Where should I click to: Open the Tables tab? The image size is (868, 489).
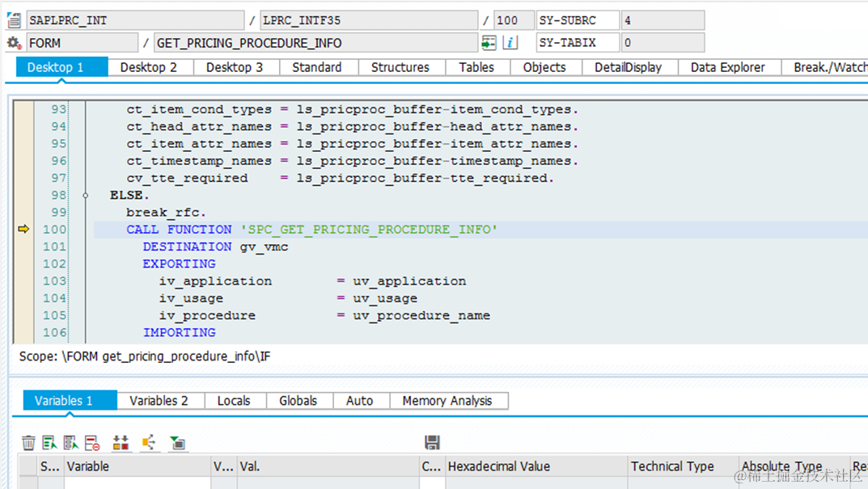[476, 67]
